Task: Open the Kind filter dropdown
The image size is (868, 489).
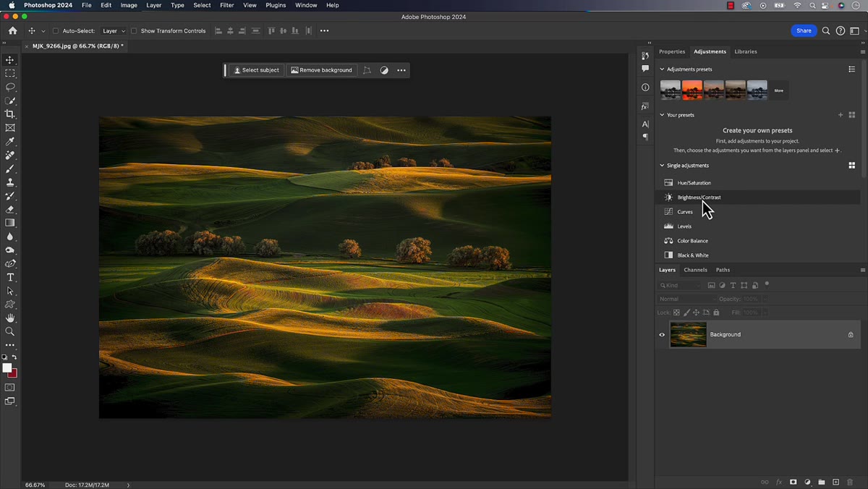Action: (681, 286)
